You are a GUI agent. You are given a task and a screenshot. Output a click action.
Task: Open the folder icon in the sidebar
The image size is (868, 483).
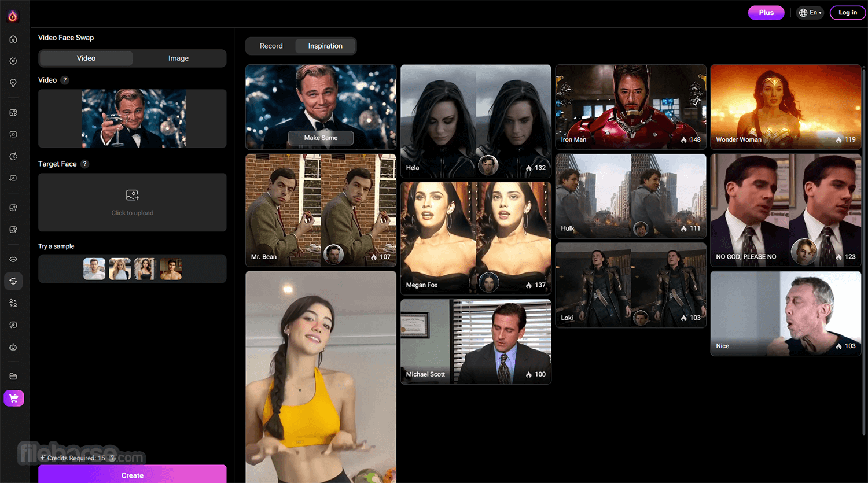pos(13,377)
